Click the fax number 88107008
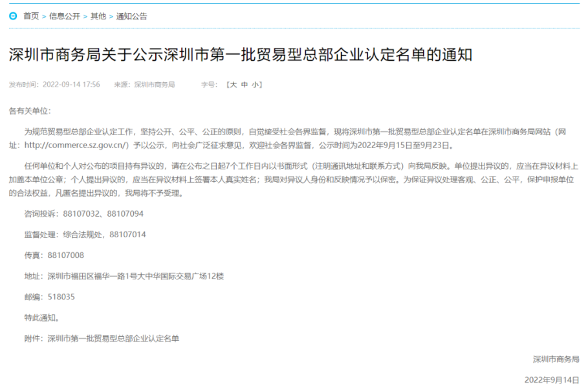 [x=65, y=255]
